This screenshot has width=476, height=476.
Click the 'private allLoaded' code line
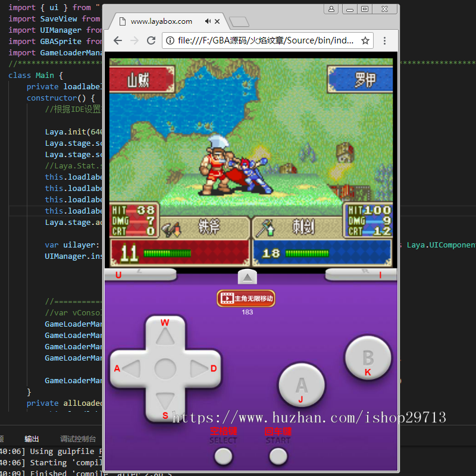pos(64,403)
